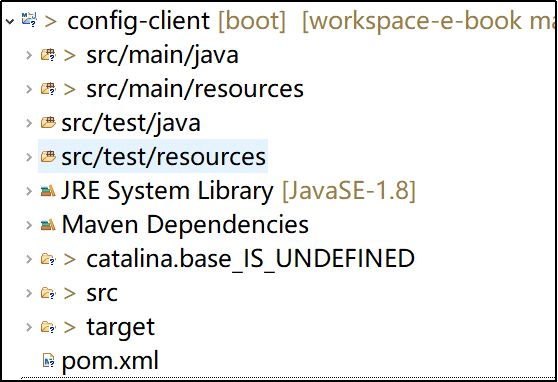558x382 pixels.
Task: Expand the plain src folder
Action: tap(29, 293)
